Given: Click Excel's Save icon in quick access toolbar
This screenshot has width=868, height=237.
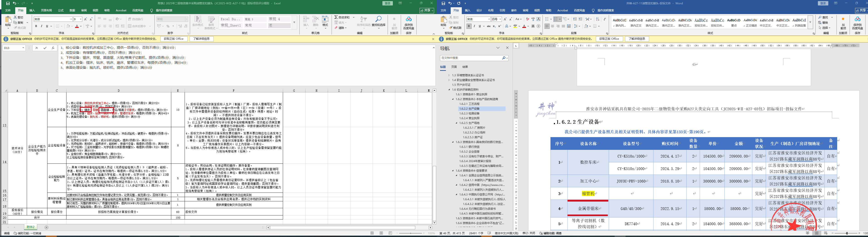Looking at the screenshot, I should (8, 3).
